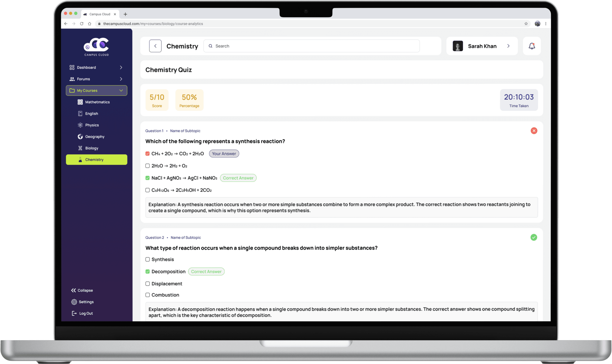Collapse the My Courses dropdown
The height and width of the screenshot is (364, 612).
(121, 91)
